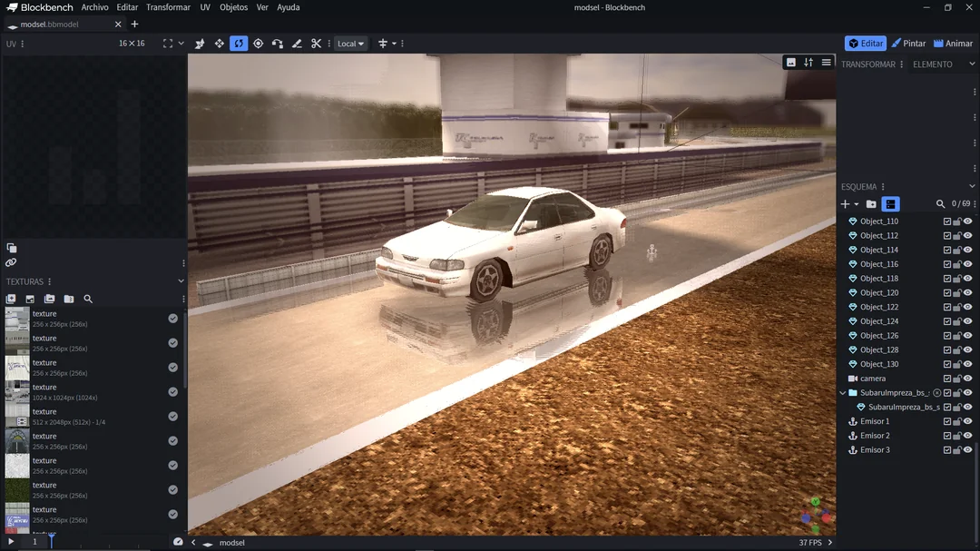Collapse the SubaruImpreza_bs group
Image resolution: width=980 pixels, height=551 pixels.
pos(843,393)
